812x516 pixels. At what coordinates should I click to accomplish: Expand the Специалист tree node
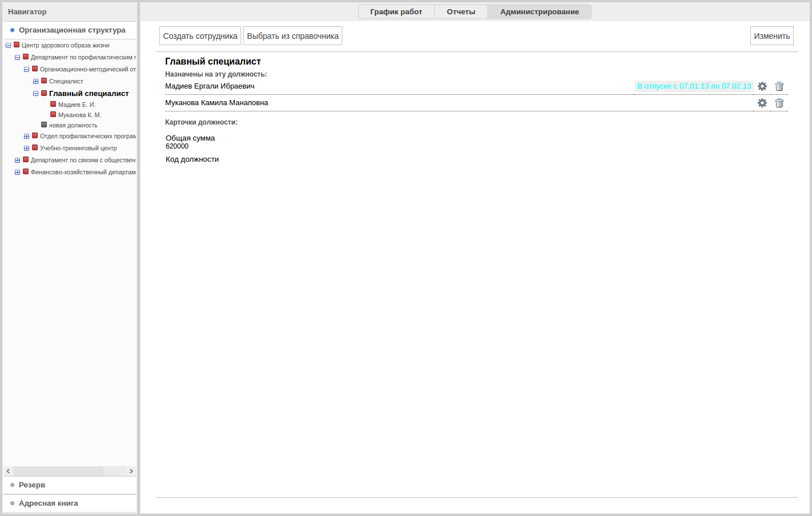[35, 82]
